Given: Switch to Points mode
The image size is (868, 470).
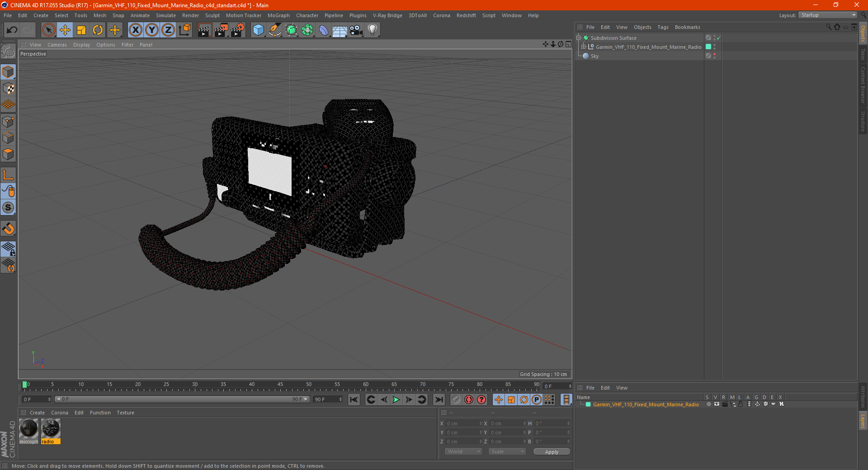Looking at the screenshot, I should pyautogui.click(x=9, y=122).
